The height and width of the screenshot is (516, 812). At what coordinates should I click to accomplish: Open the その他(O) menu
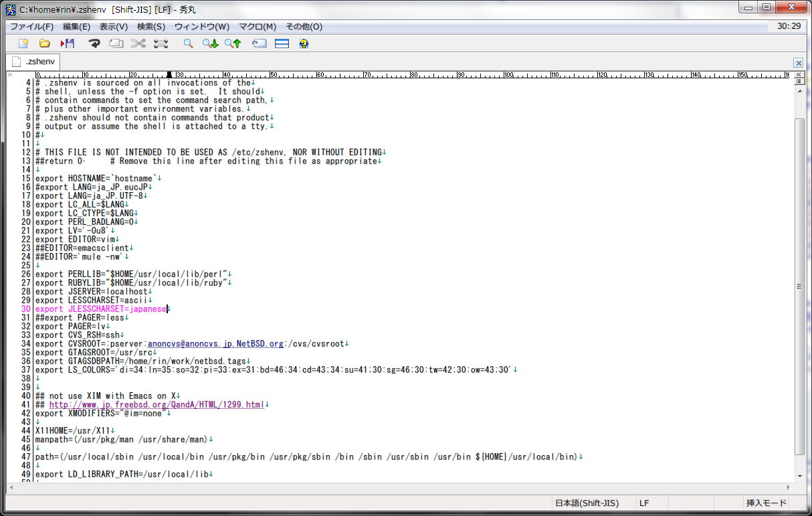point(304,27)
